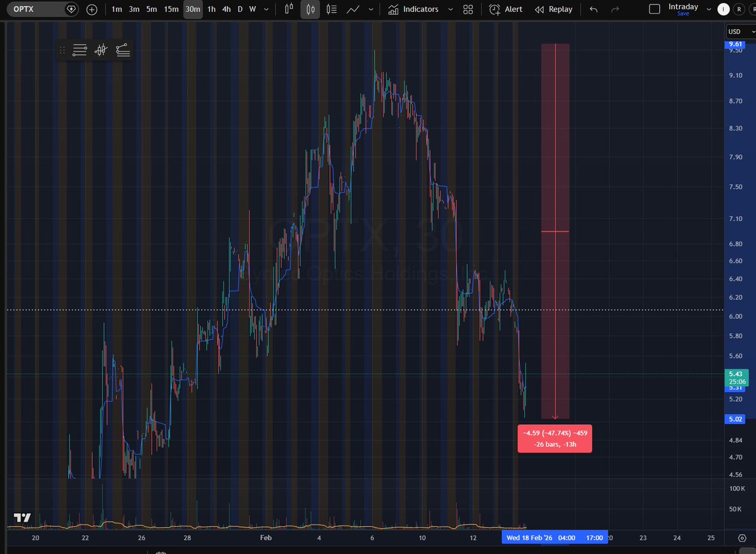756x554 pixels.
Task: Click the redo arrow
Action: (616, 9)
